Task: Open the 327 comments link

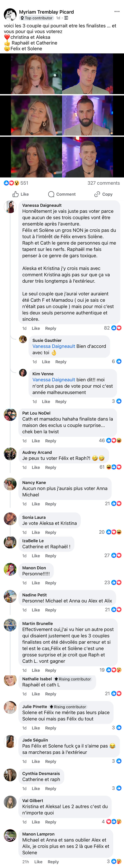Action: click(104, 183)
